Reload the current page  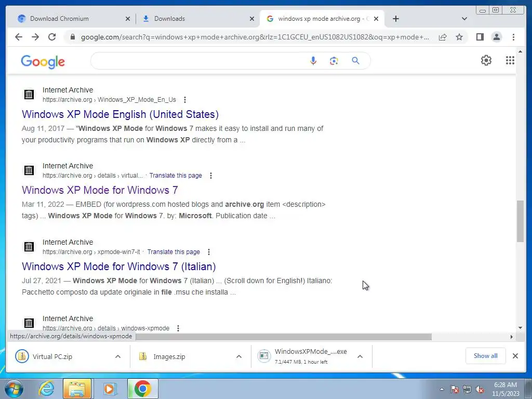pyautogui.click(x=52, y=37)
